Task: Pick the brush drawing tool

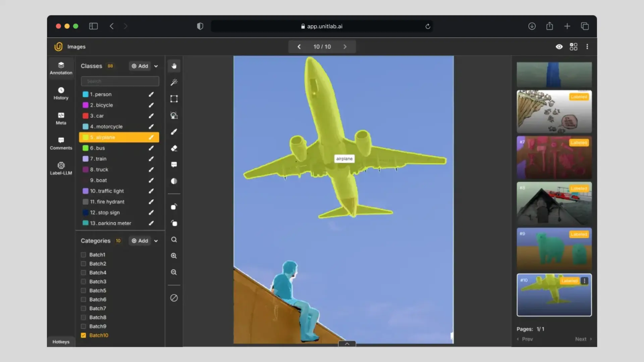Action: [174, 132]
